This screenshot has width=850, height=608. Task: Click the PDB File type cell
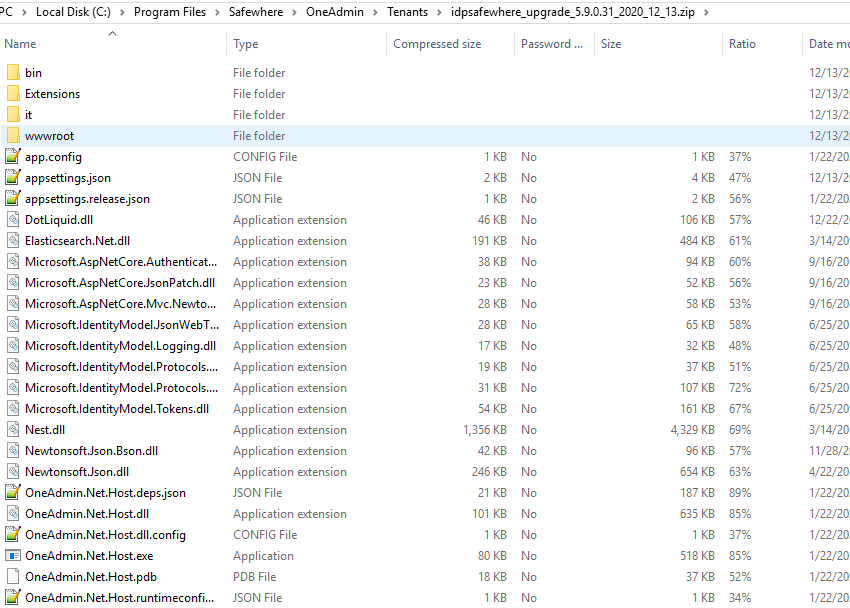coord(255,577)
